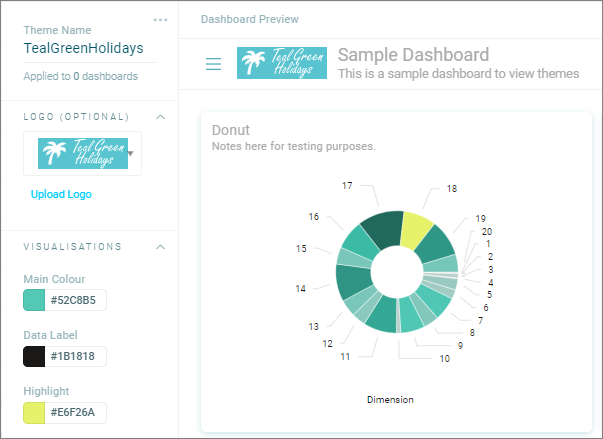Collapse the Logo (Optional) section
The width and height of the screenshot is (603, 439).
(x=160, y=117)
